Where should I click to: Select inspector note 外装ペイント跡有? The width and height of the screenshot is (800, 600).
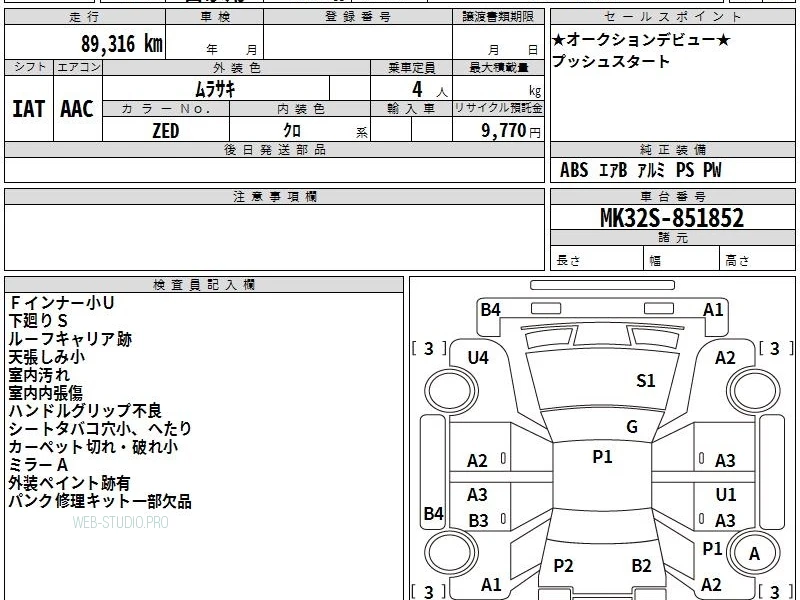tap(69, 483)
